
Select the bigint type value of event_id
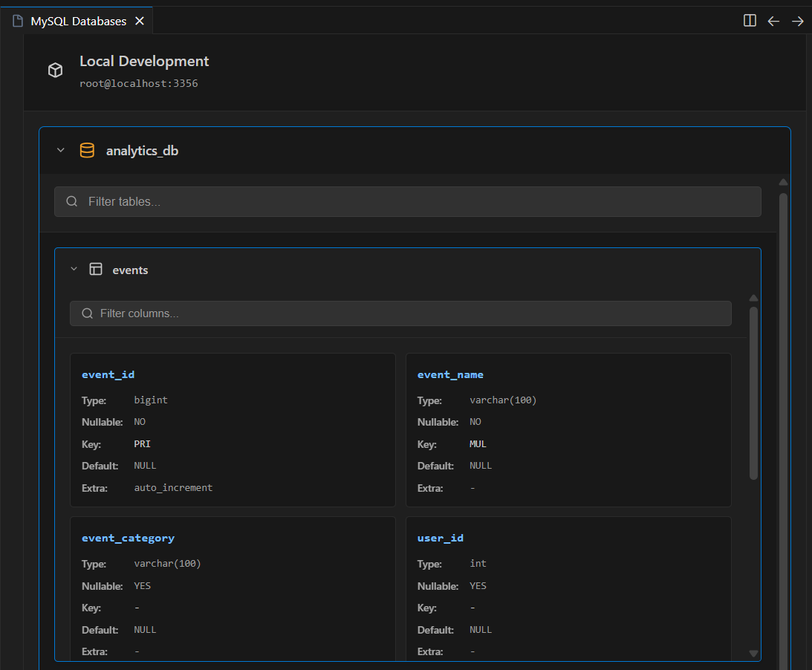tap(151, 400)
